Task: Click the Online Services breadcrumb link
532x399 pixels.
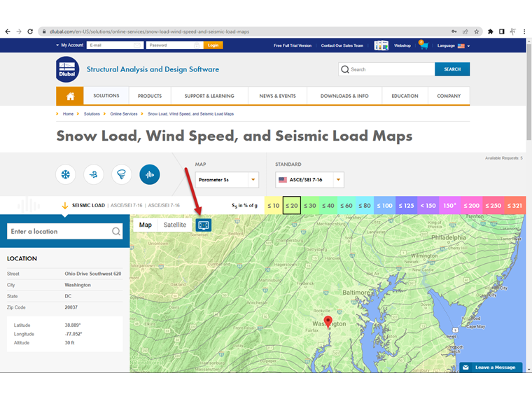Action: pyautogui.click(x=124, y=114)
